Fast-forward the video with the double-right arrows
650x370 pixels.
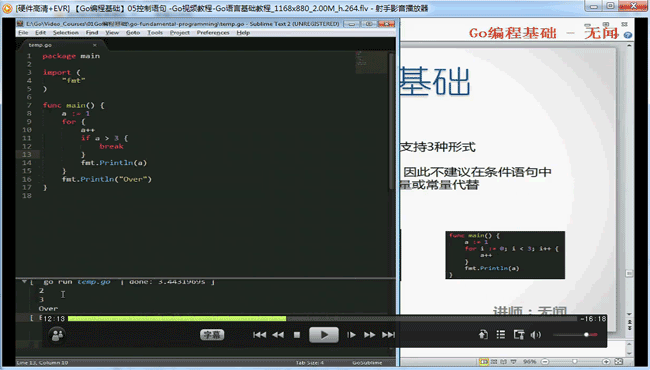369,335
